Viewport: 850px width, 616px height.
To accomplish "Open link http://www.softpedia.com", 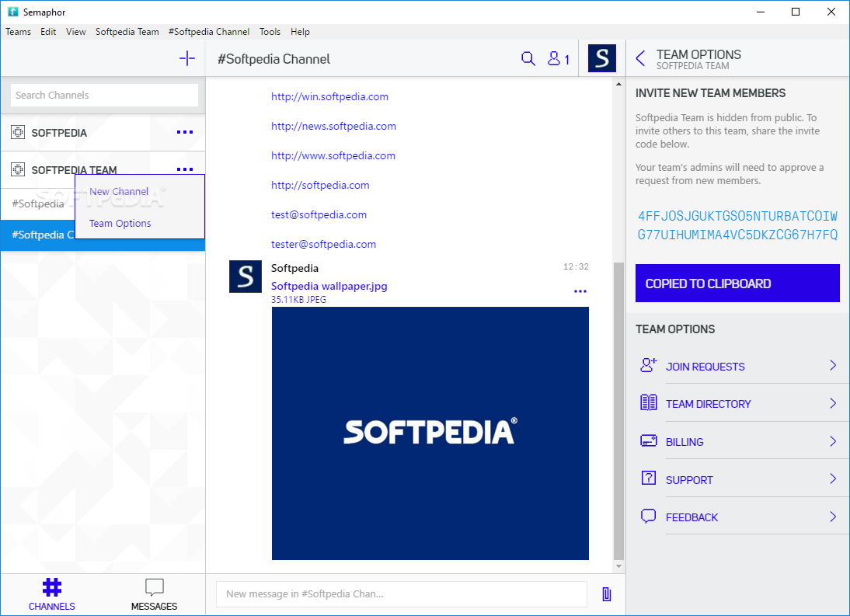I will coord(333,155).
